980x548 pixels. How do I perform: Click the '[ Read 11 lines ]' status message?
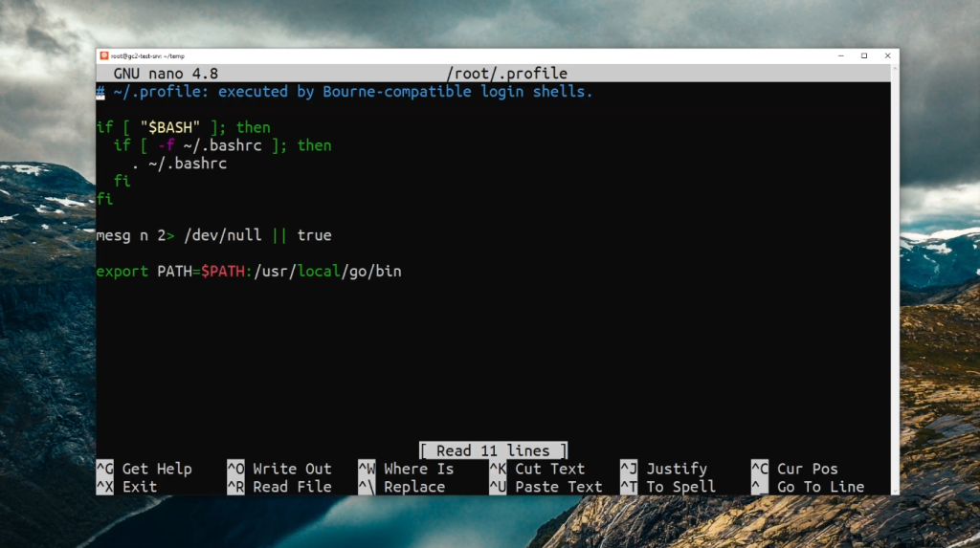pyautogui.click(x=493, y=450)
